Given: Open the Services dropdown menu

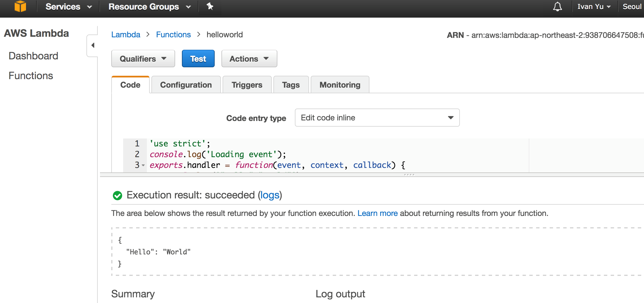Looking at the screenshot, I should tap(69, 7).
